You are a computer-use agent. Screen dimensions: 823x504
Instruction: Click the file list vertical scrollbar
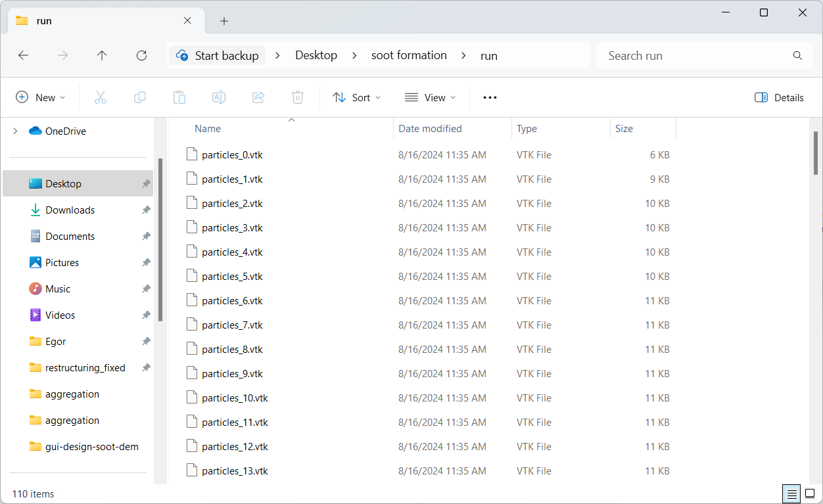click(815, 152)
